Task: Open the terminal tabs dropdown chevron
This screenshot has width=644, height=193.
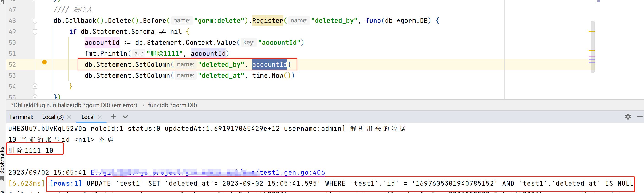Action: (125, 117)
